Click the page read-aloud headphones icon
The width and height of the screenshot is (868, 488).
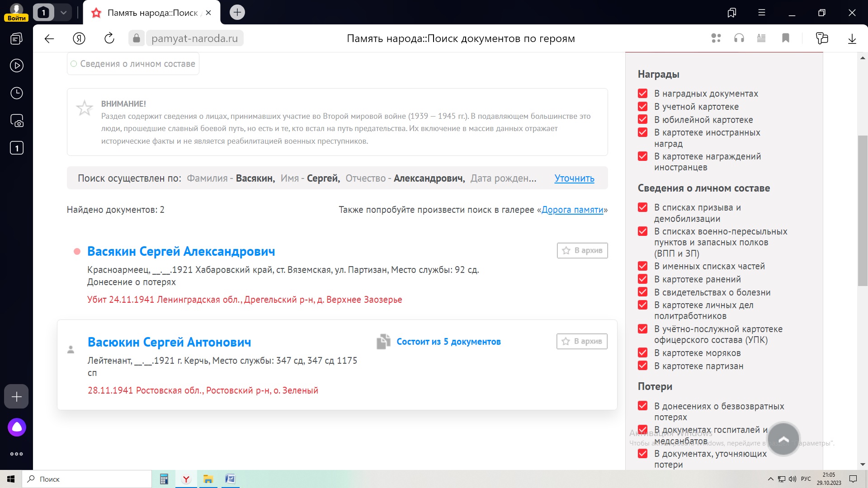click(x=739, y=38)
